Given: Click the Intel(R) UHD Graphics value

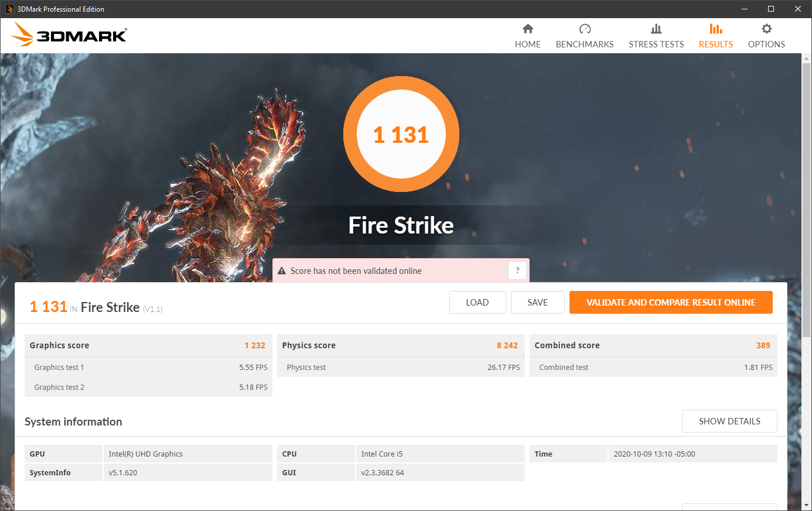Looking at the screenshot, I should point(146,454).
